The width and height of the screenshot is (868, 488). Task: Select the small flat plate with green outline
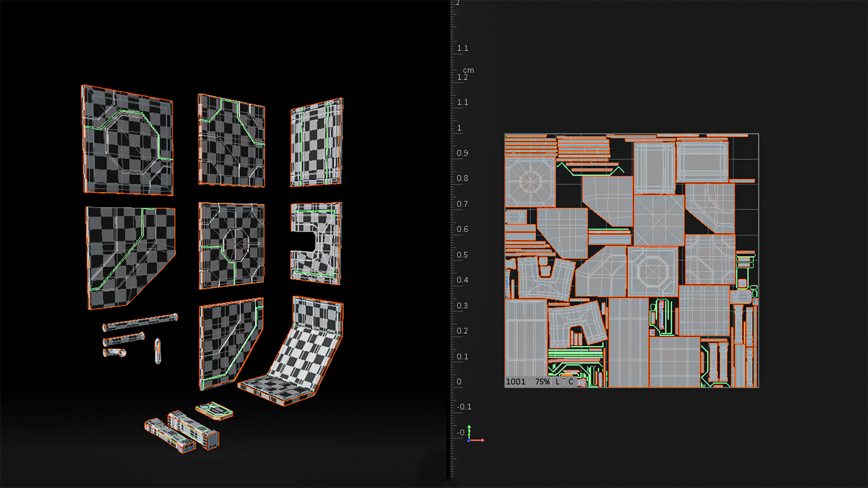[x=214, y=410]
